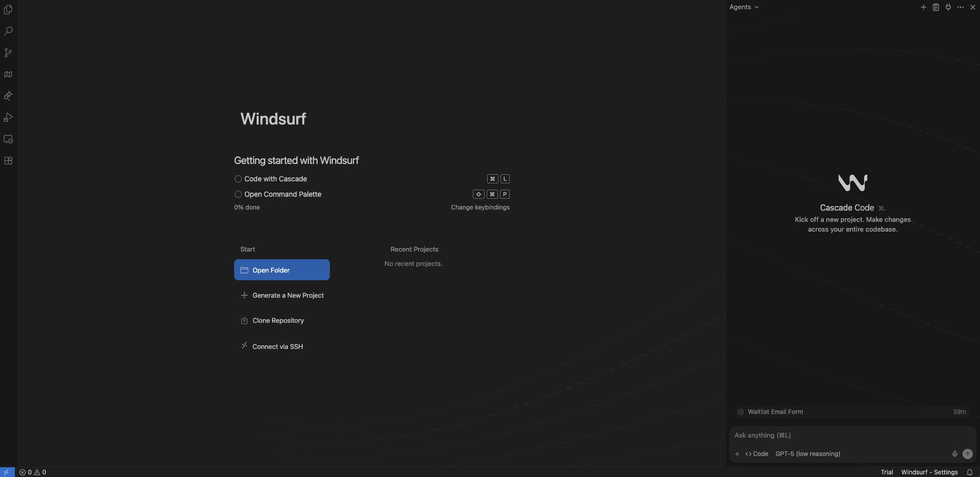Open errors and warnings count in status bar
This screenshot has height=477, width=980.
33,472
